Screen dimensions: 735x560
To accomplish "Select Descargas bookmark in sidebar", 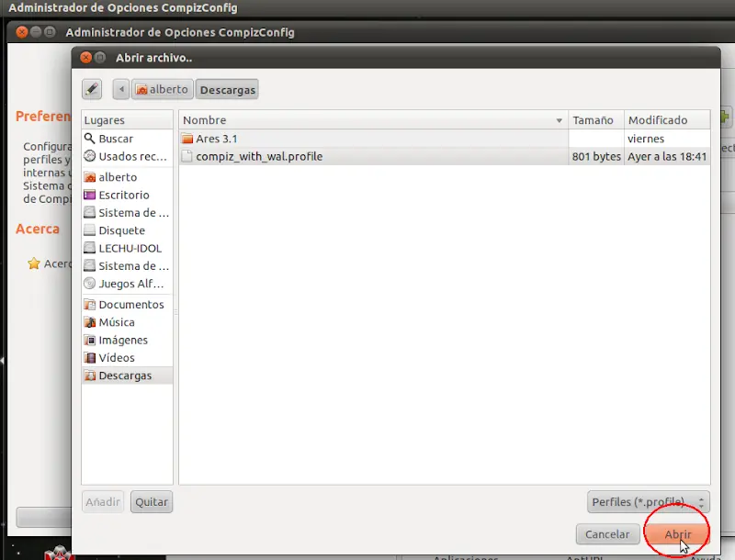I will click(x=127, y=375).
